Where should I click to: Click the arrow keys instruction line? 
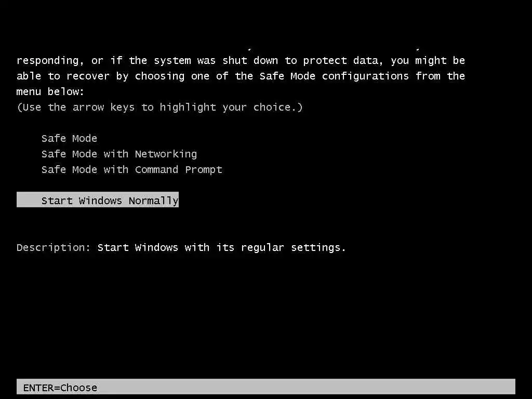click(159, 108)
